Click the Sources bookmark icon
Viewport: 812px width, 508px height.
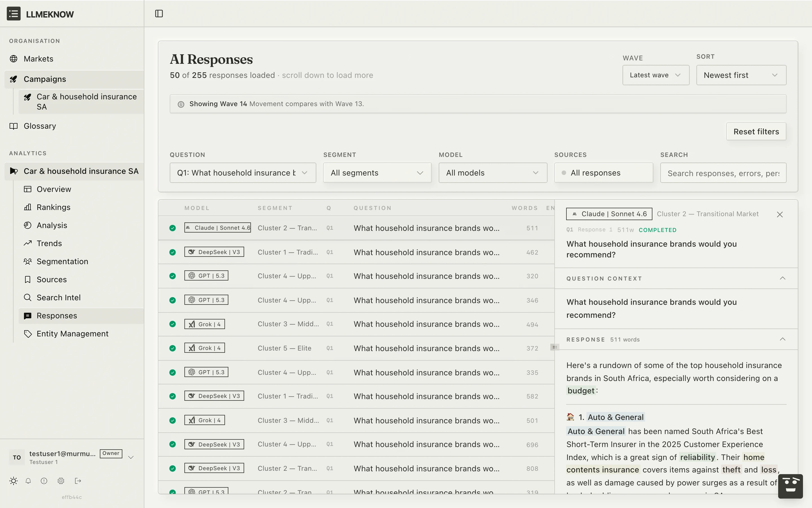pos(28,279)
